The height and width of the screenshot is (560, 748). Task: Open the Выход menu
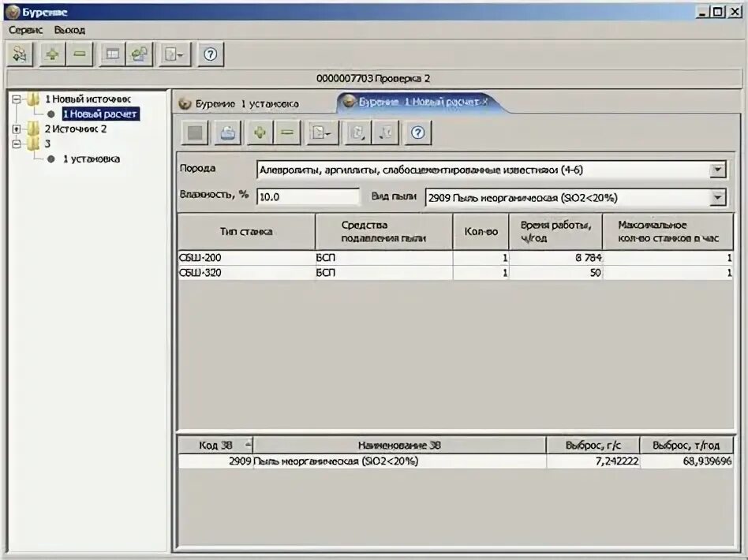pyautogui.click(x=69, y=30)
